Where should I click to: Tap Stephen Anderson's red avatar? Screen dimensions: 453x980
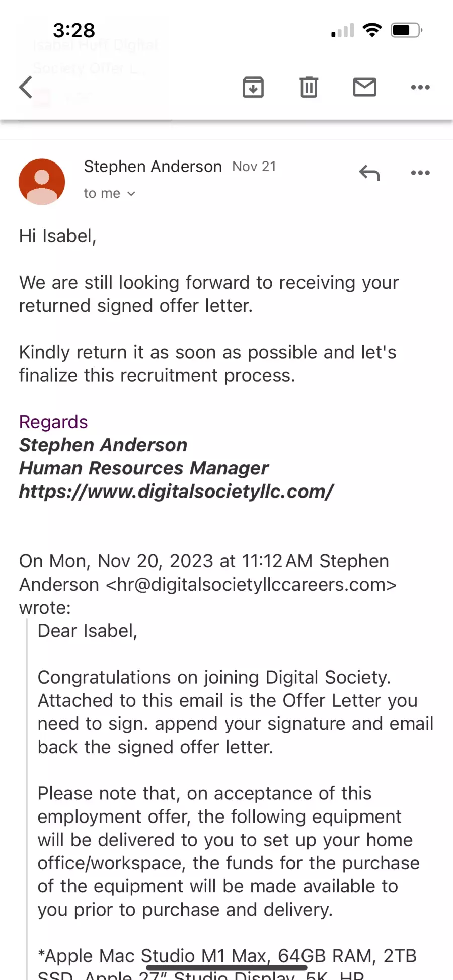[x=42, y=182]
